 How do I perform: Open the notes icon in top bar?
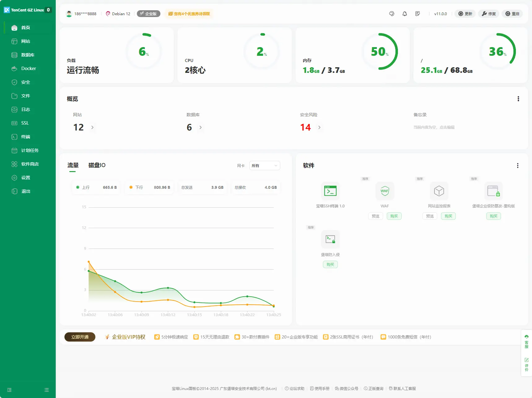[x=417, y=14]
